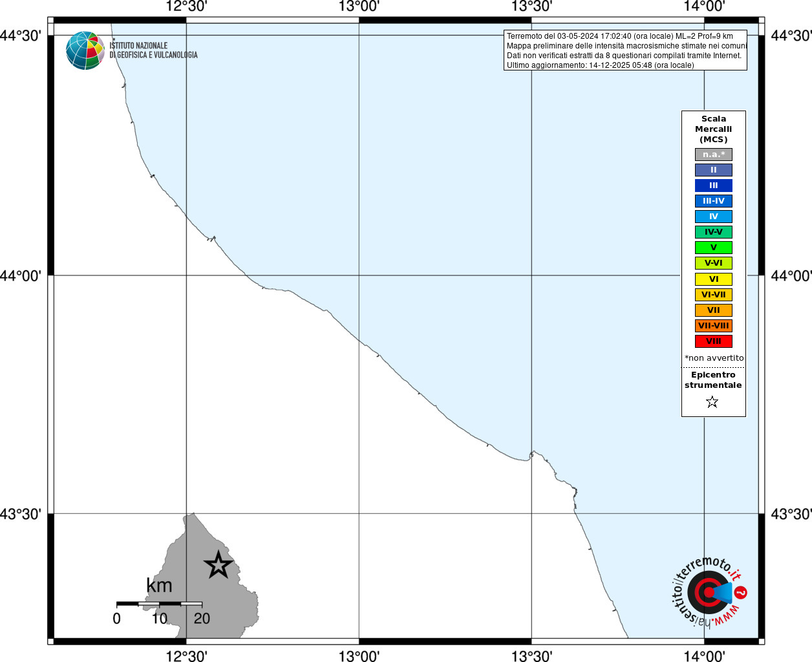Screen dimensions: 812x662
Task: Click the top 13°30' longitude label
Action: click(x=531, y=6)
